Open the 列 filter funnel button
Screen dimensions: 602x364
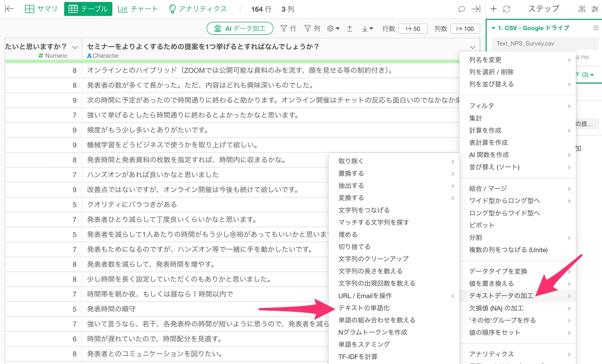click(312, 29)
